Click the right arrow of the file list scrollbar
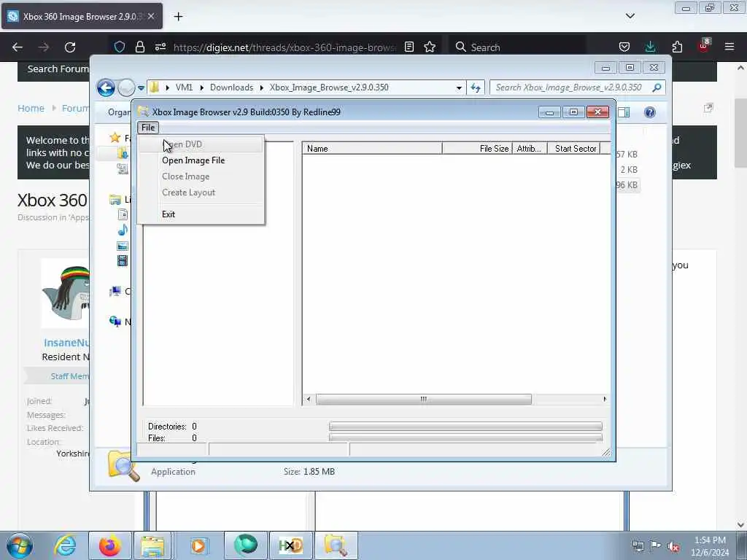Image resolution: width=747 pixels, height=560 pixels. click(x=605, y=399)
